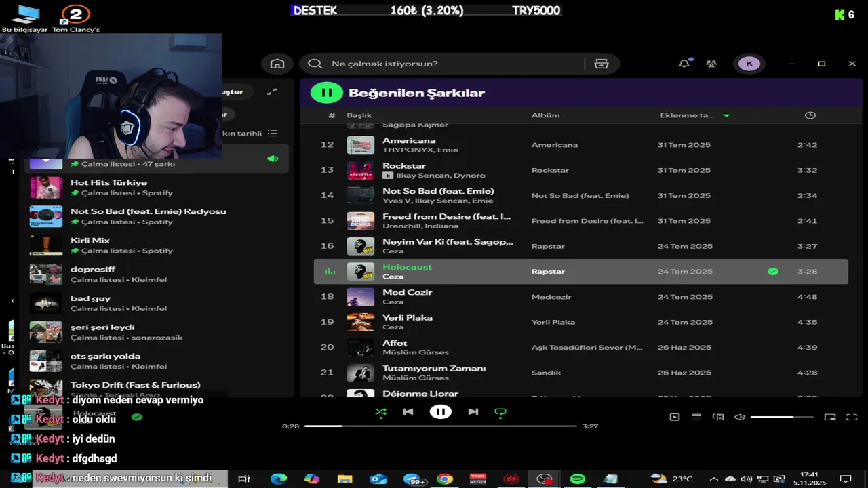Screen dimensions: 868x488
Task: Click the now-playing speaker icon in the library
Action: coord(273,159)
